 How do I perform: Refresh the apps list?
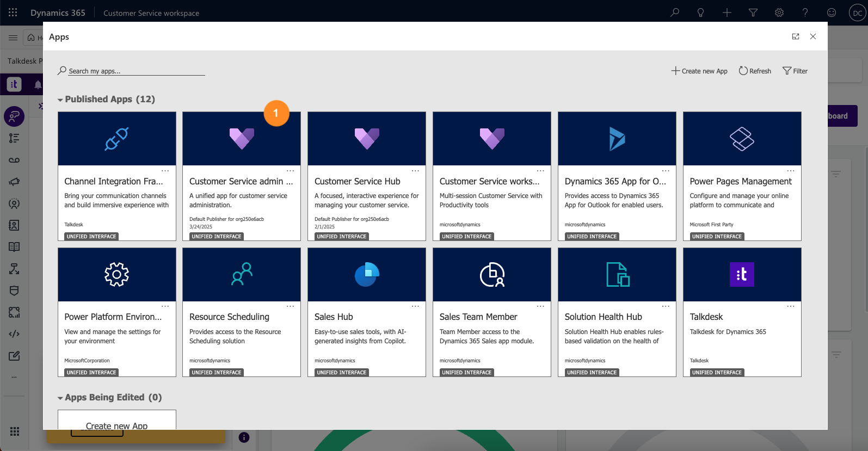(755, 71)
